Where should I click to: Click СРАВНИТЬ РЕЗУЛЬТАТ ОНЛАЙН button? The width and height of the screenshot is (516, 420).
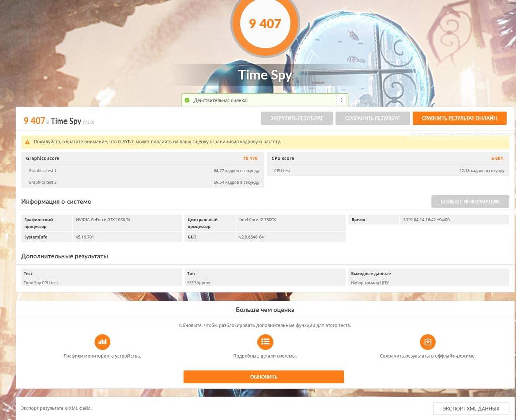(460, 118)
